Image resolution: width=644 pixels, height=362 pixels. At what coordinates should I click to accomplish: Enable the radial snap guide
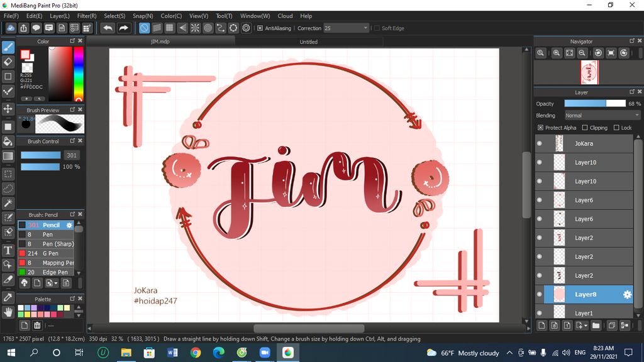pyautogui.click(x=195, y=28)
